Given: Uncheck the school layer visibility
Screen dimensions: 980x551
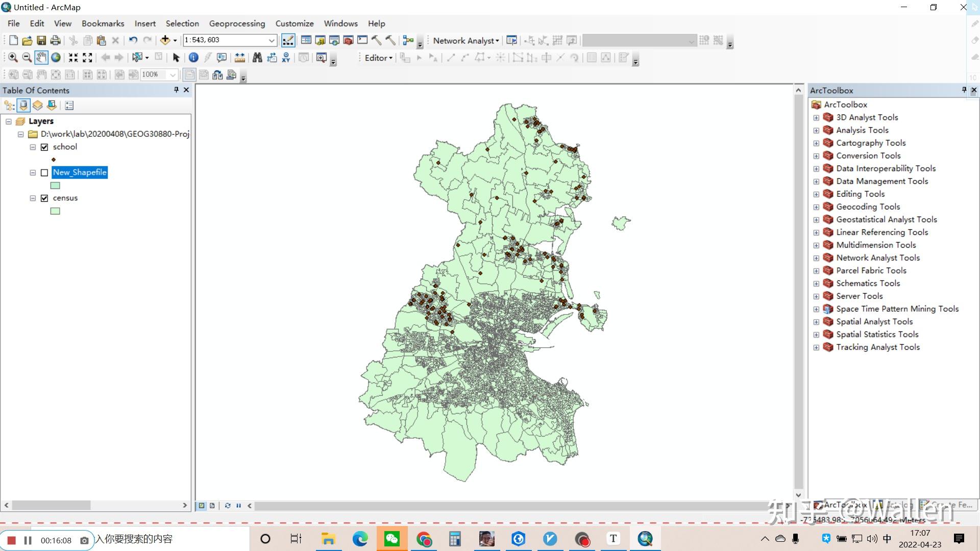Looking at the screenshot, I should 44,147.
